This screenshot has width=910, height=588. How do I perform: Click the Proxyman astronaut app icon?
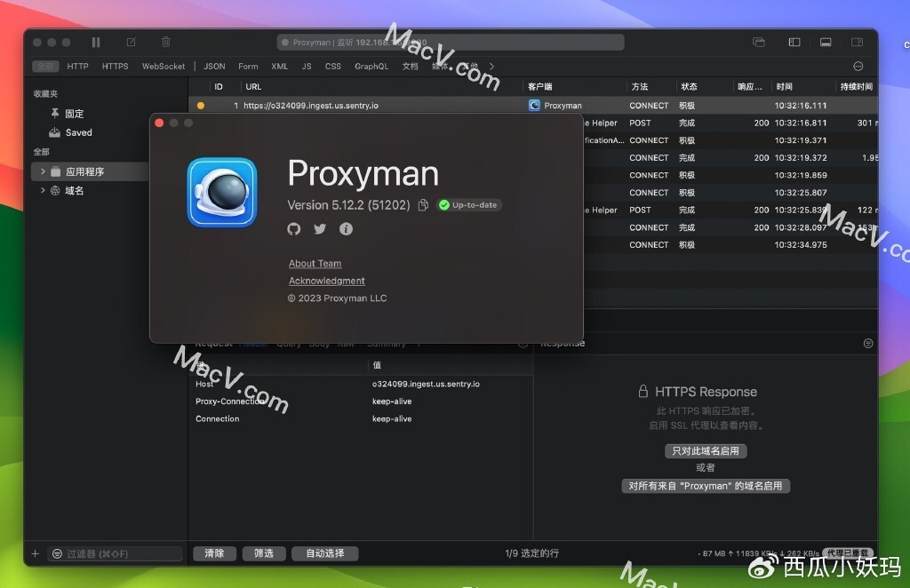(x=221, y=193)
